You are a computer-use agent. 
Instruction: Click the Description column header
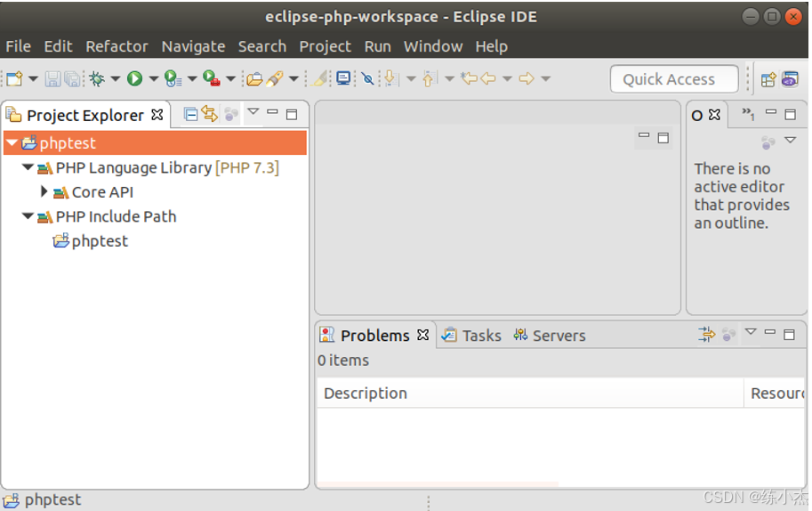point(530,393)
